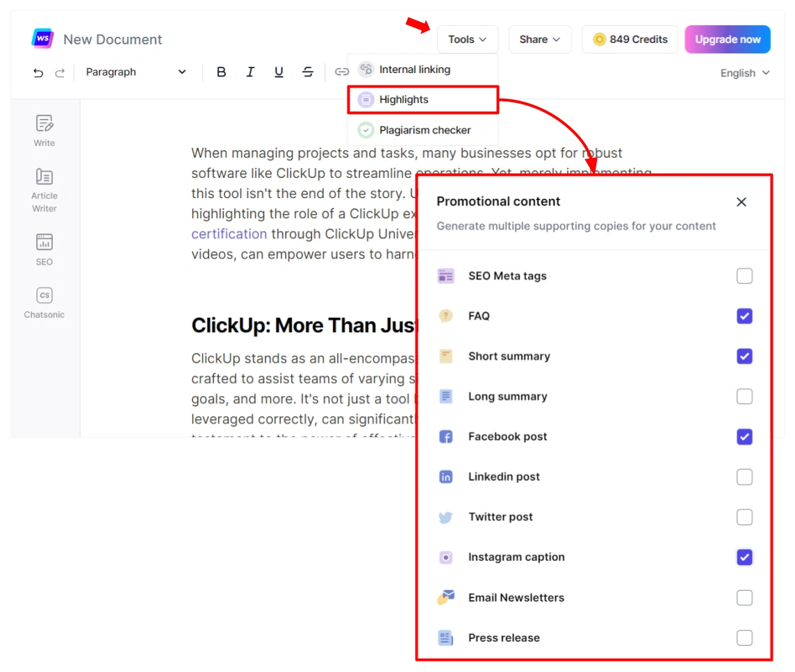Screen dimensions: 795x672
Task: Click the Instagram caption label
Action: pos(516,557)
